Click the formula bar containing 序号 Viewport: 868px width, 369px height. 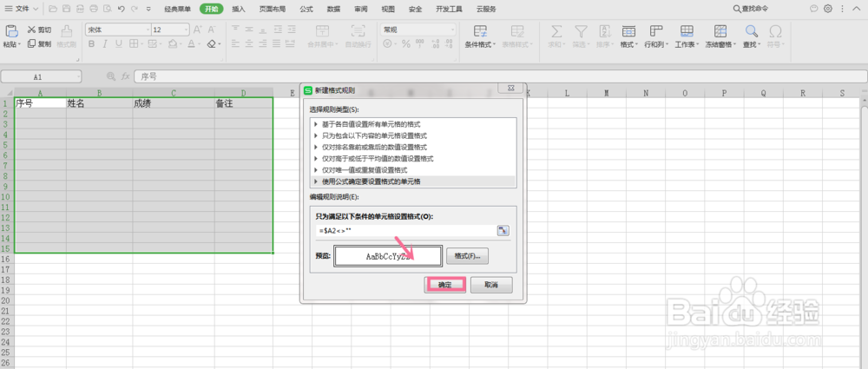(500, 77)
